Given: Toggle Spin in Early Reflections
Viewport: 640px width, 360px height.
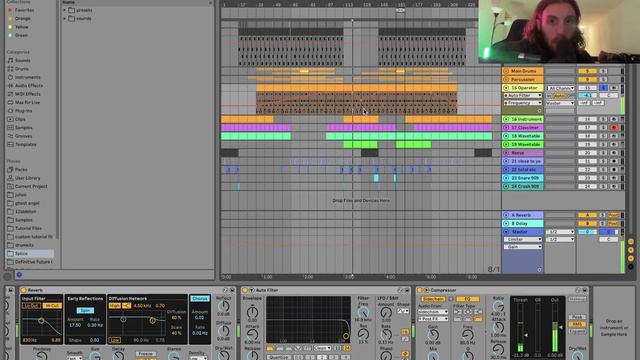Looking at the screenshot, I should pyautogui.click(x=85, y=310).
